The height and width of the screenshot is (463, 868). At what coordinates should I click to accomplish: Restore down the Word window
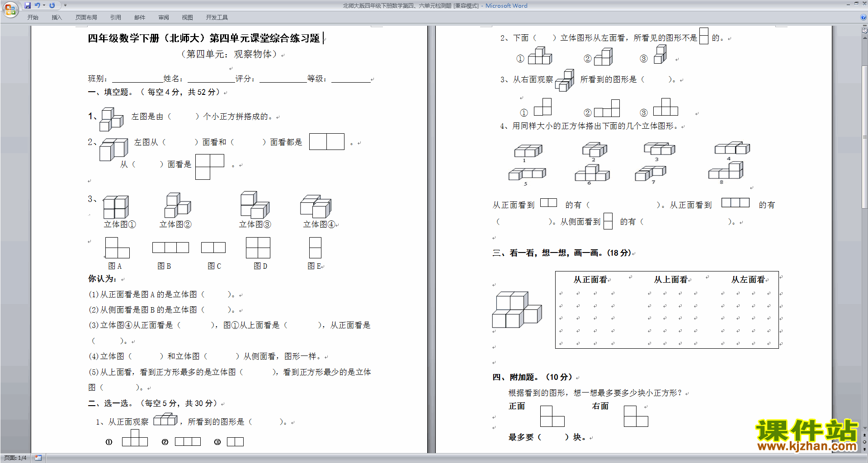click(x=856, y=4)
